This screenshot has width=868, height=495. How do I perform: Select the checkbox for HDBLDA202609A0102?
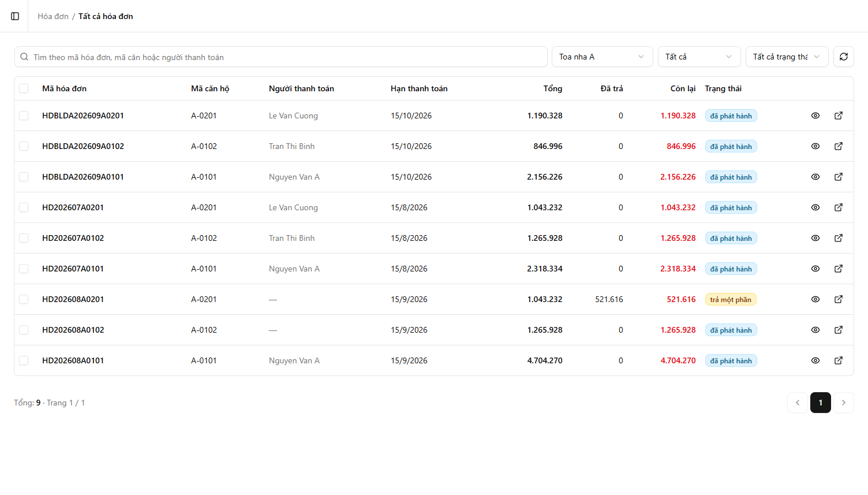pos(24,146)
